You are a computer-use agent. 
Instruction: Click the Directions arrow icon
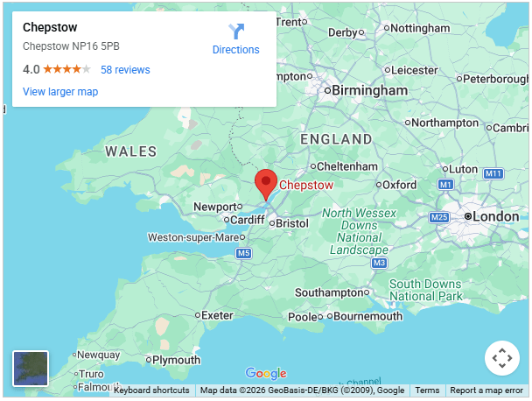[x=236, y=32]
